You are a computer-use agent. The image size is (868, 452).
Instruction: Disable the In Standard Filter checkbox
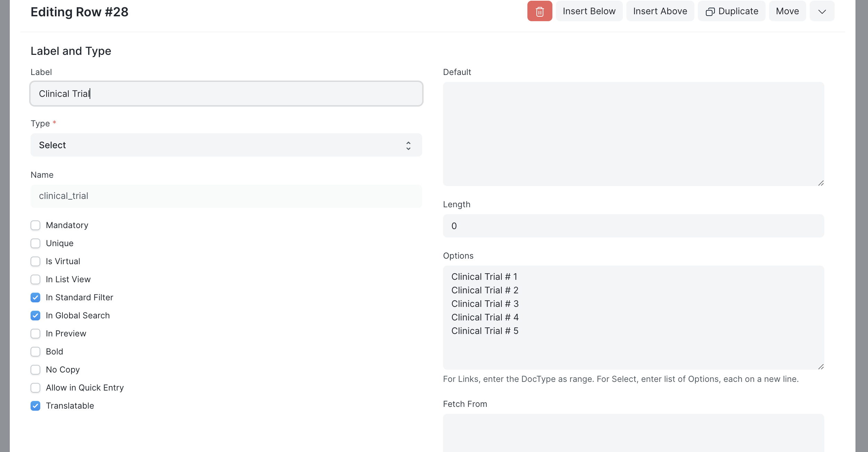click(35, 298)
